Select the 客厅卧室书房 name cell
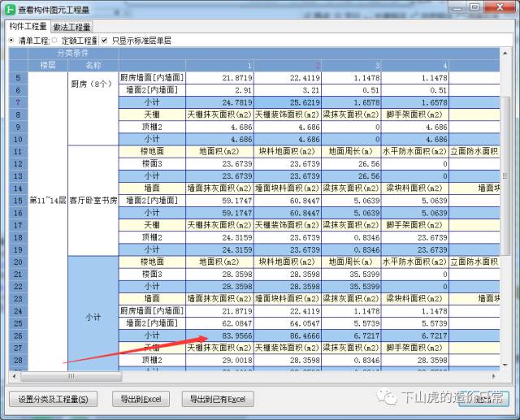 (x=93, y=200)
